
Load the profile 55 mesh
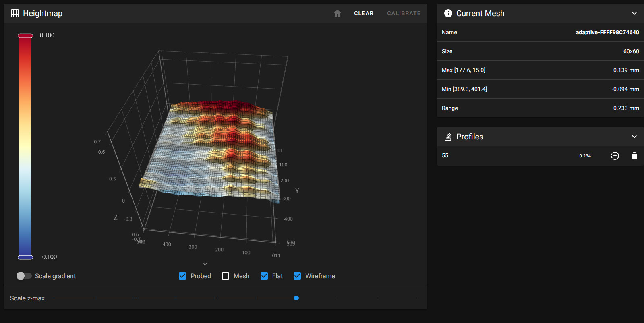pos(615,156)
